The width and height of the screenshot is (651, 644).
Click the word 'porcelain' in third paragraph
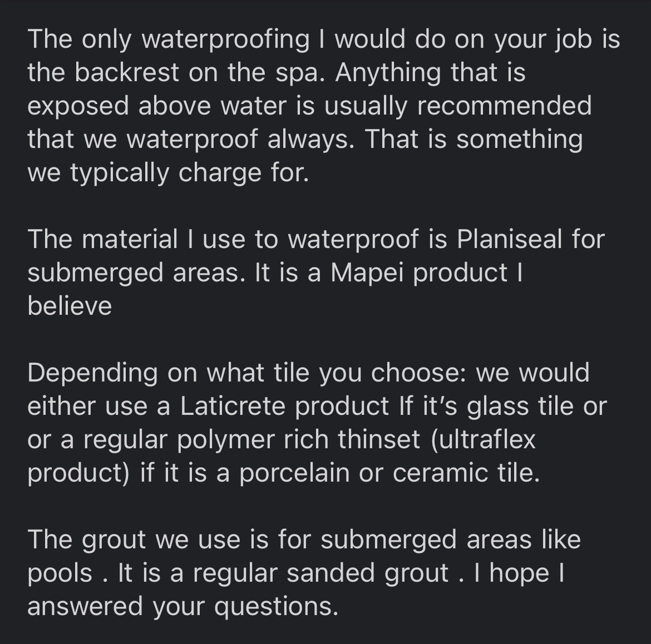(294, 473)
